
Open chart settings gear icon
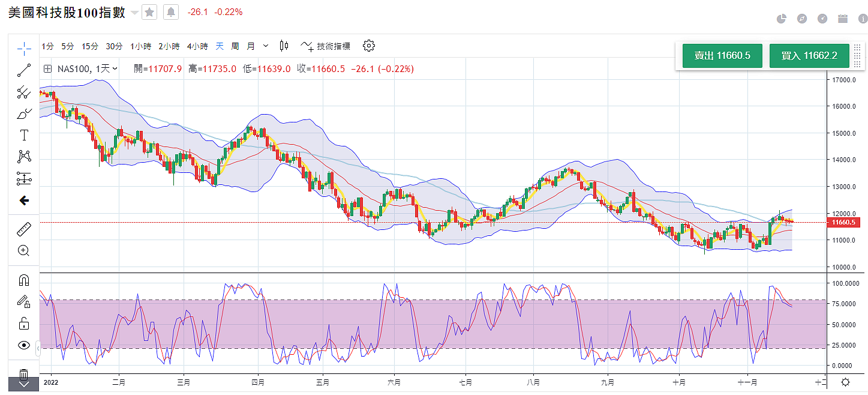[x=369, y=46]
